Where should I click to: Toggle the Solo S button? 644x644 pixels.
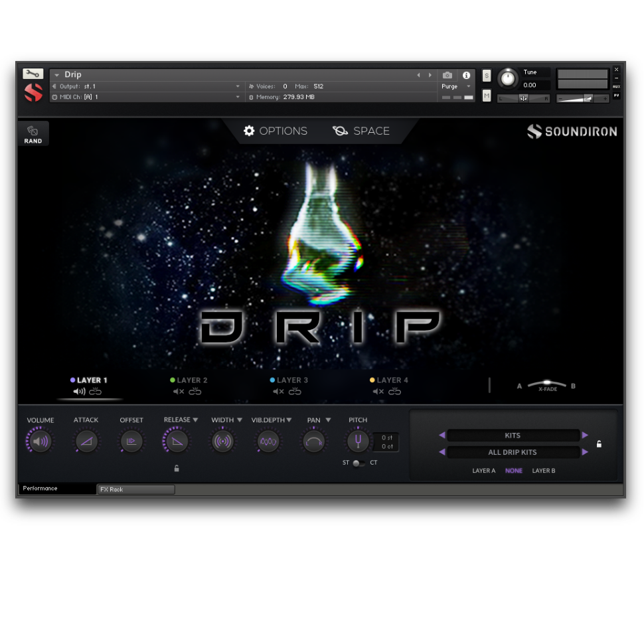pos(487,76)
